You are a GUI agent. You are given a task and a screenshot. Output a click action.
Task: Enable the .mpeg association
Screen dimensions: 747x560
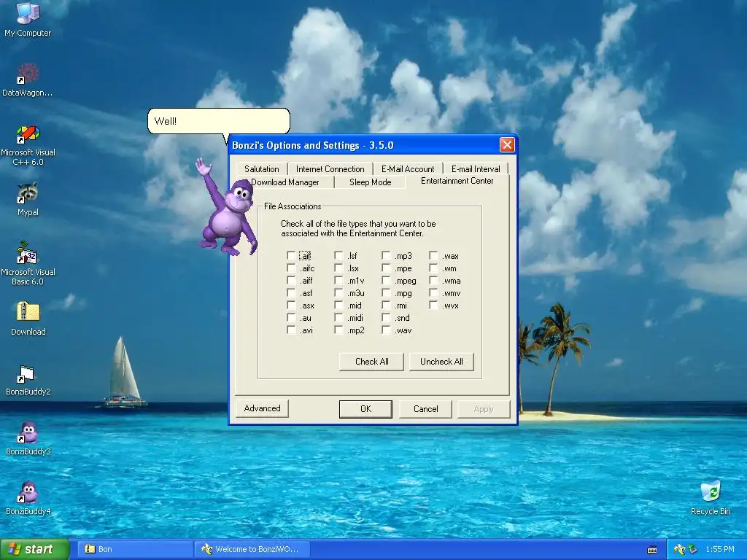(x=386, y=281)
